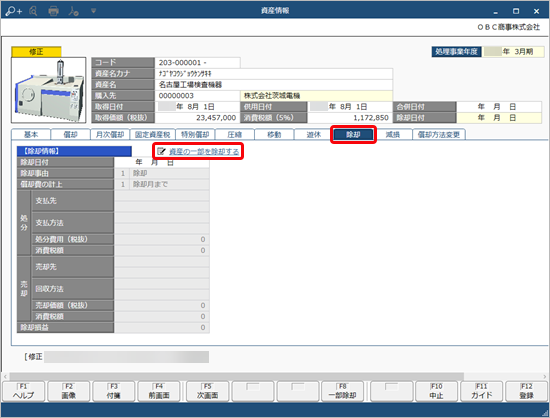
Task: Click the 消費税額 field 1,172,850
Action: pos(350,118)
